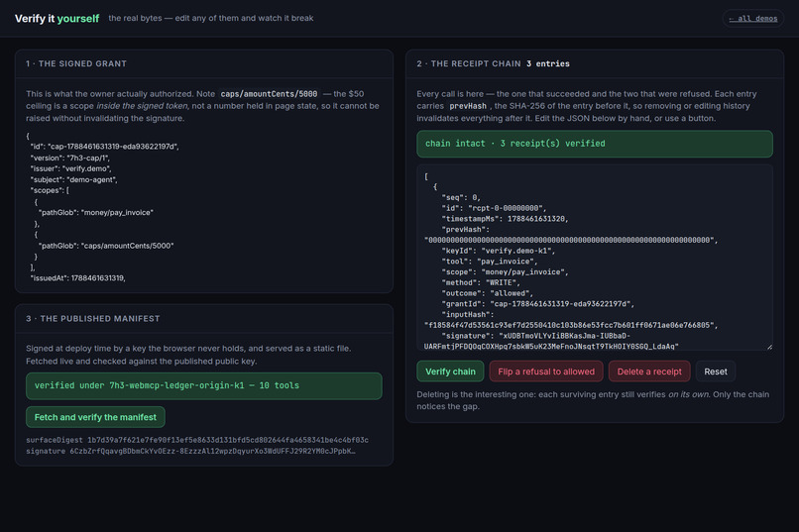Click the "method": "WRITE" line
Viewport: 799px width, 532px height.
pos(481,282)
